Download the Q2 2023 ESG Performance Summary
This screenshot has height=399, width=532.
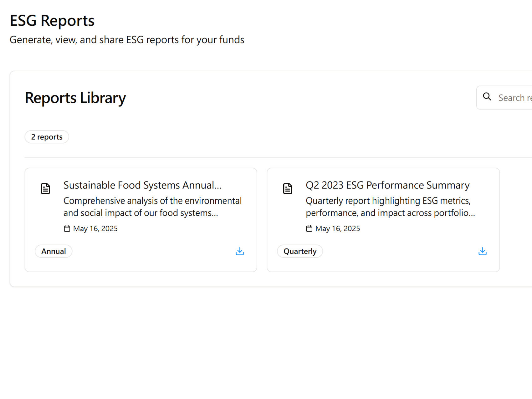click(x=482, y=251)
